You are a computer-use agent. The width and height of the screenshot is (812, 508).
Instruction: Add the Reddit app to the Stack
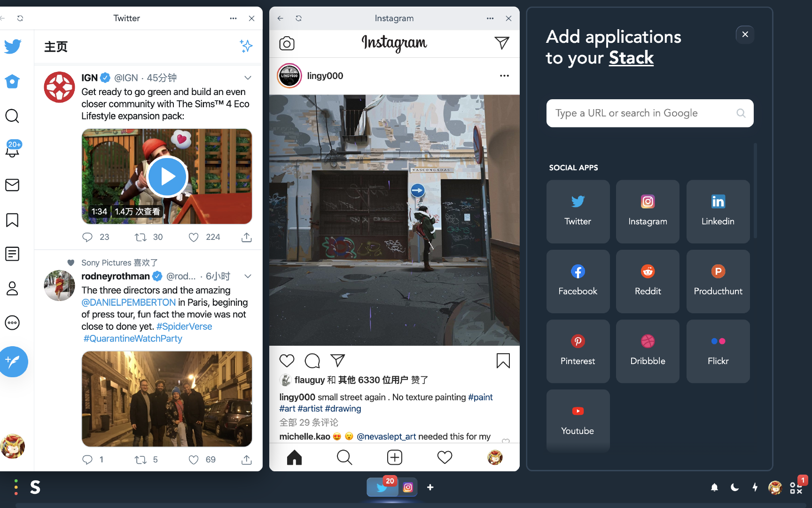648,281
